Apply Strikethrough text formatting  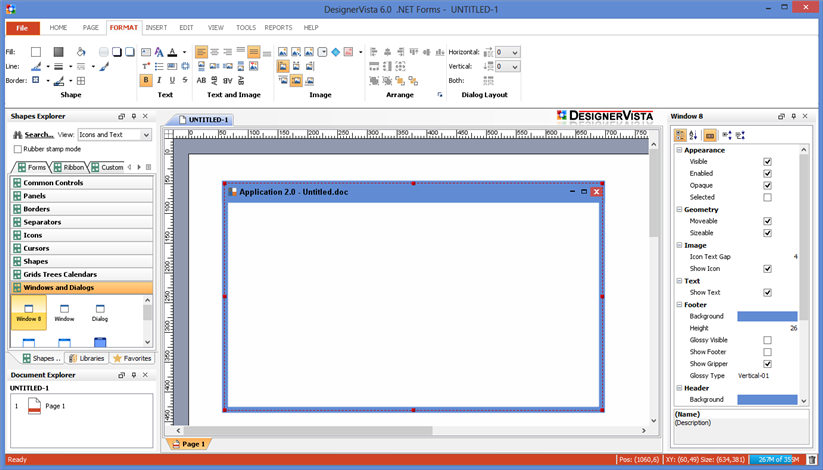click(185, 80)
